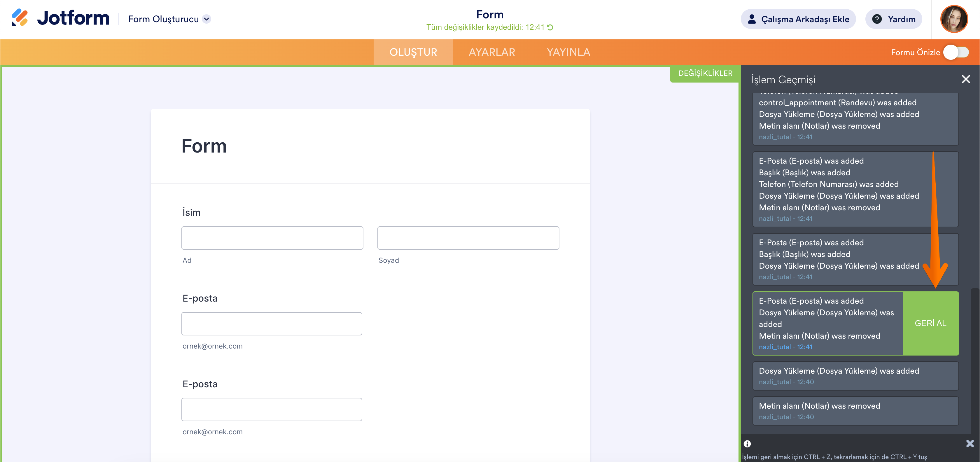Viewport: 980px width, 462px height.
Task: Click the Jotform logo icon
Action: 20,18
